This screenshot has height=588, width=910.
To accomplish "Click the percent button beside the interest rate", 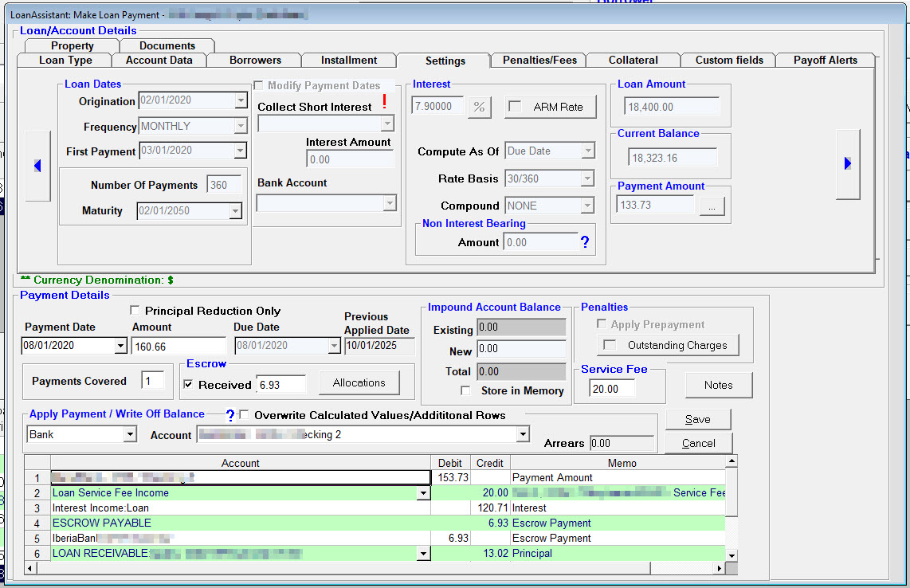I will tap(479, 106).
